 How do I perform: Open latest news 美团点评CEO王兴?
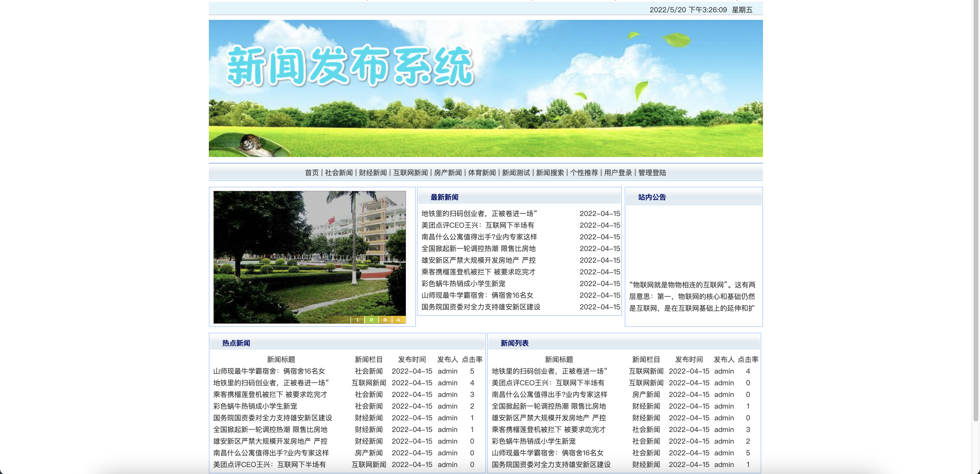[x=478, y=225]
